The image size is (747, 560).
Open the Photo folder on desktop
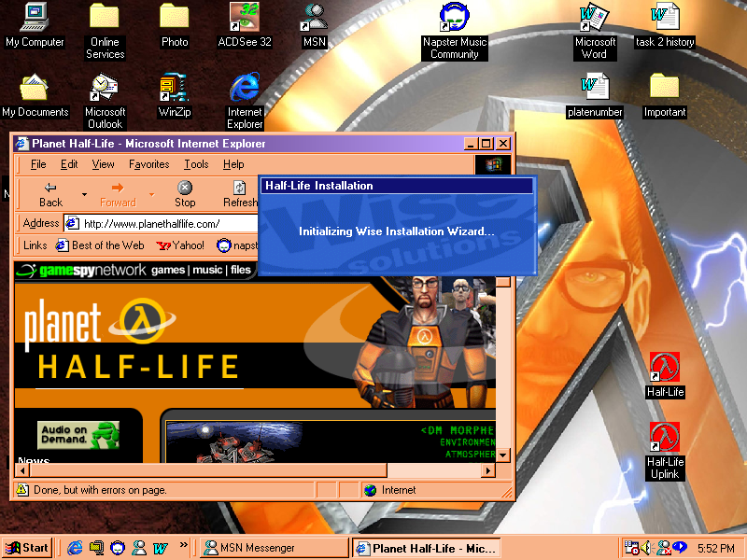175,25
